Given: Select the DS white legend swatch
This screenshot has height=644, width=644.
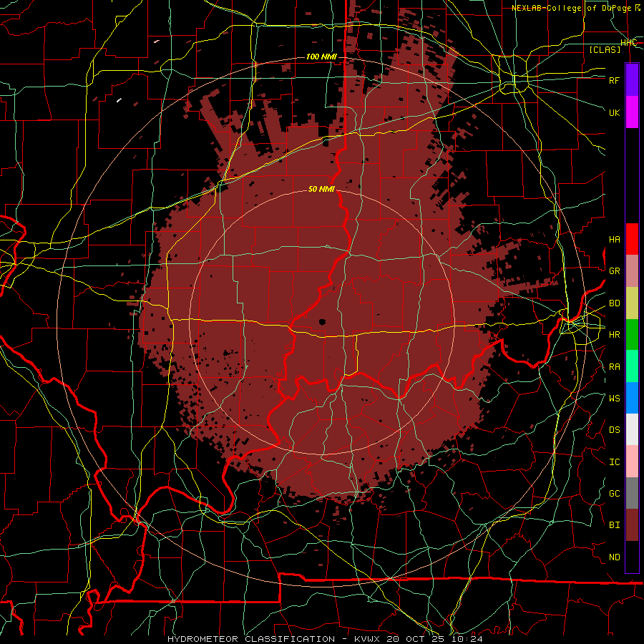Looking at the screenshot, I should pyautogui.click(x=632, y=429).
